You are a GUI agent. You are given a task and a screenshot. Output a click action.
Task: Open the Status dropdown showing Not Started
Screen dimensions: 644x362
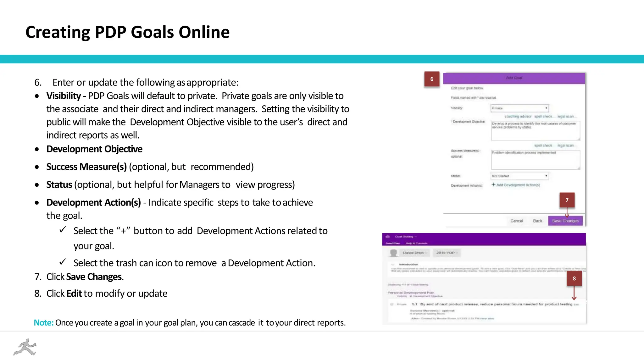(519, 176)
